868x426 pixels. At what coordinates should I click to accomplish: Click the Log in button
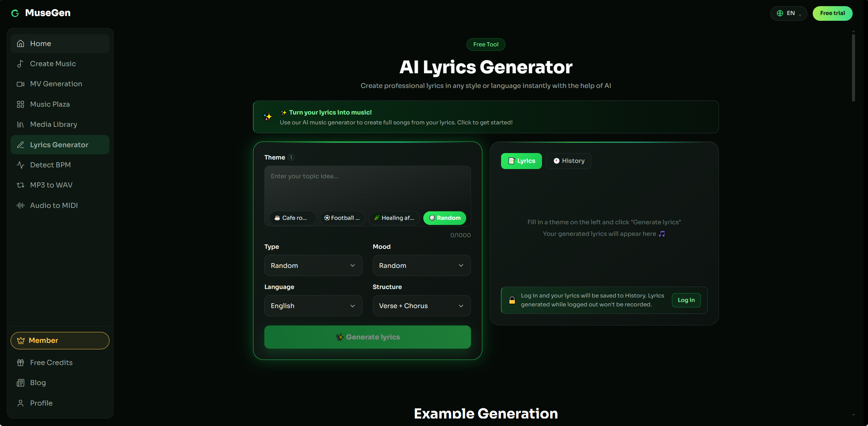point(686,300)
